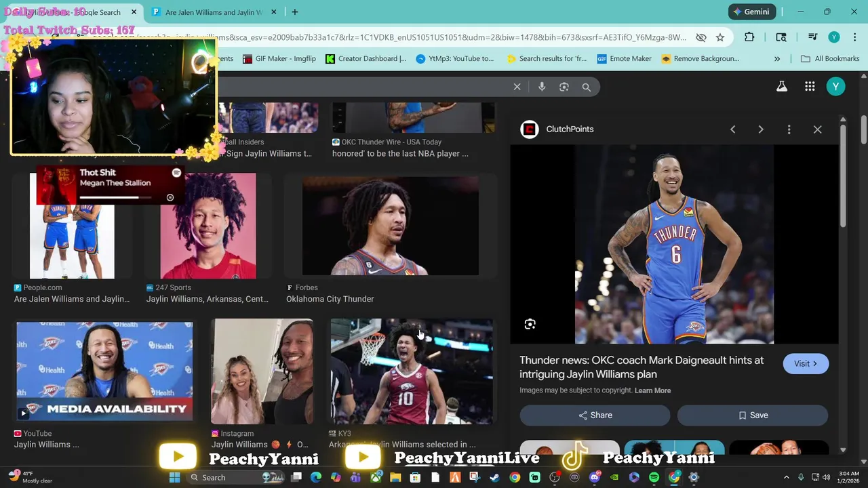Screen dimensions: 868x488
Task: Open the 247 Sports Jaylin Williams image
Action: pos(208,226)
